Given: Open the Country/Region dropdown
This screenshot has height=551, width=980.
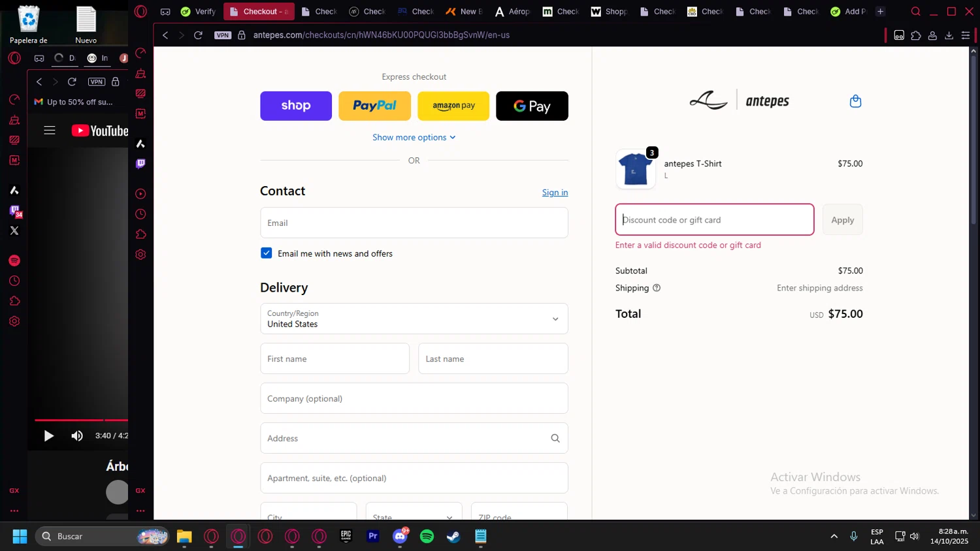Looking at the screenshot, I should tap(414, 319).
